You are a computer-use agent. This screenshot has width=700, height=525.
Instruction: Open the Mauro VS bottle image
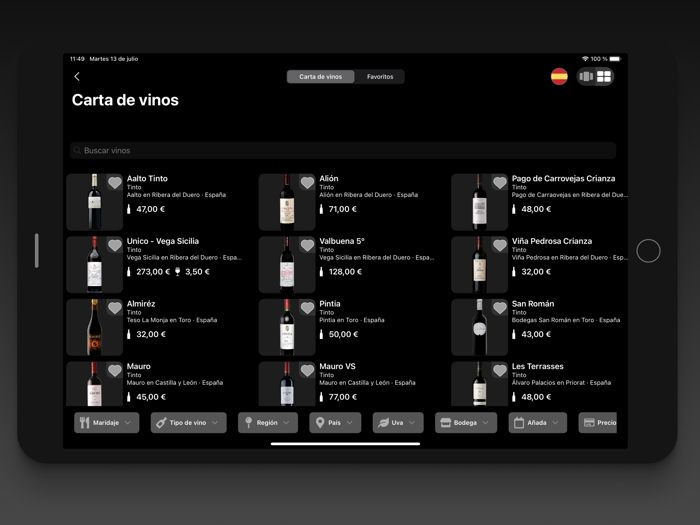(x=287, y=384)
